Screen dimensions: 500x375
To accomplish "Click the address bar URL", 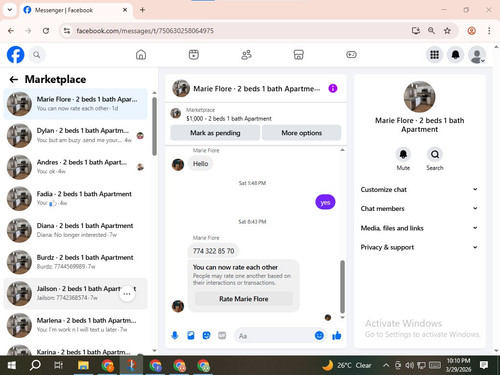I will (145, 31).
